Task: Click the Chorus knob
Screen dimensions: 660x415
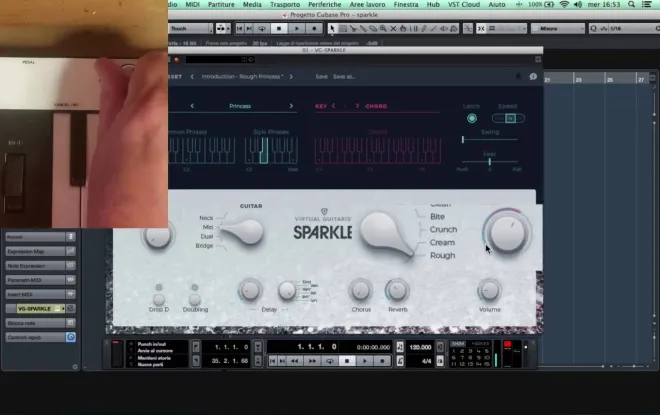Action: click(360, 290)
